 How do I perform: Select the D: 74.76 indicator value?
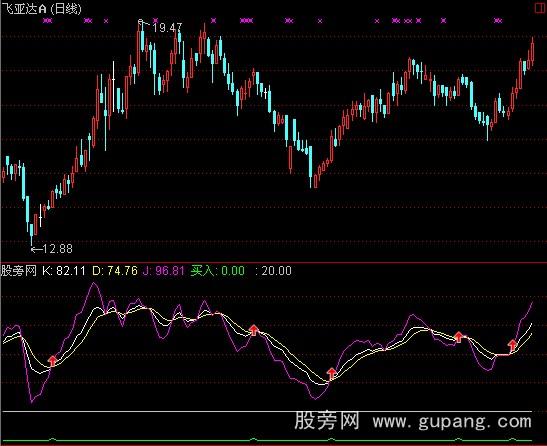tap(115, 271)
